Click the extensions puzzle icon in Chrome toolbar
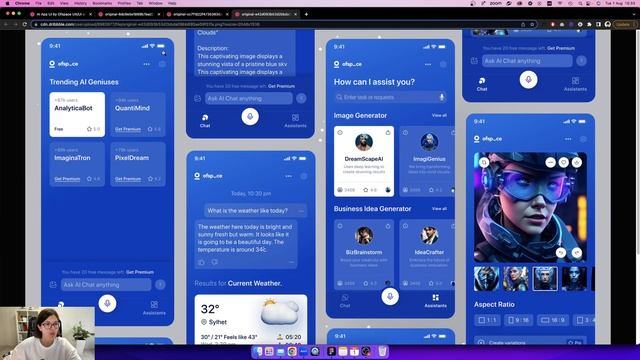This screenshot has height=360, width=640. (x=589, y=24)
